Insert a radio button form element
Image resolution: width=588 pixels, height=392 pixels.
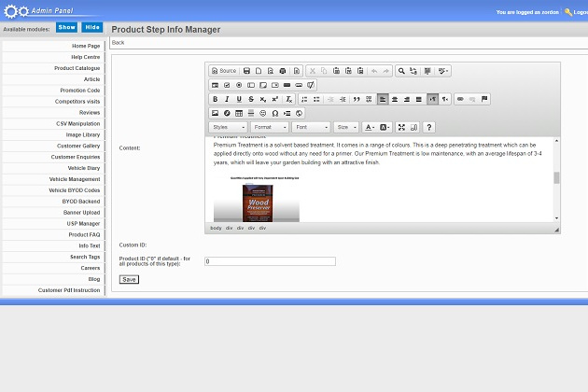pos(239,85)
